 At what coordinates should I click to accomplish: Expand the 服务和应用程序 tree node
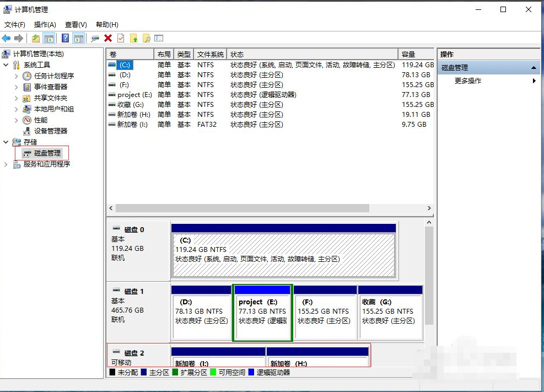pyautogui.click(x=6, y=164)
